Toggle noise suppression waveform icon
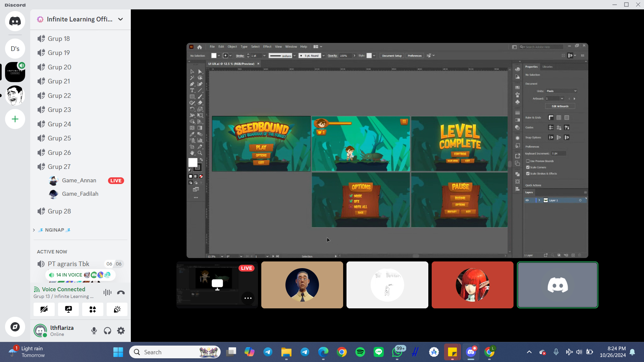Image resolution: width=644 pixels, height=362 pixels. pyautogui.click(x=107, y=293)
